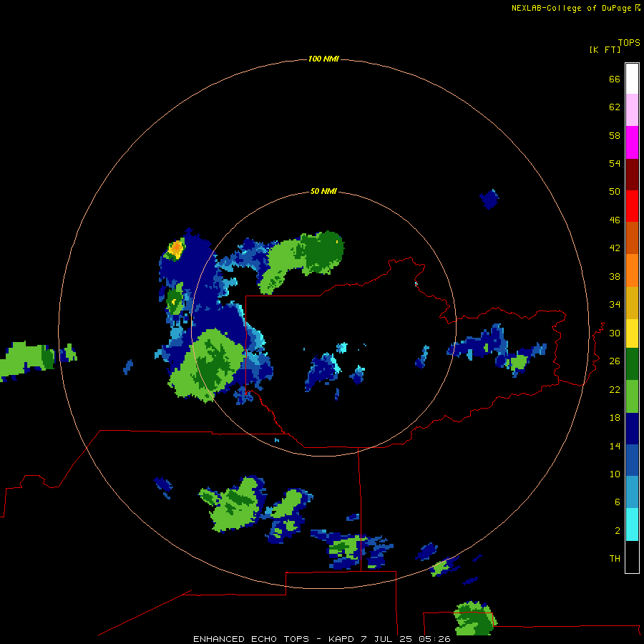644x644 pixels.
Task: Select the dark orange legend swatch
Action: click(x=632, y=238)
